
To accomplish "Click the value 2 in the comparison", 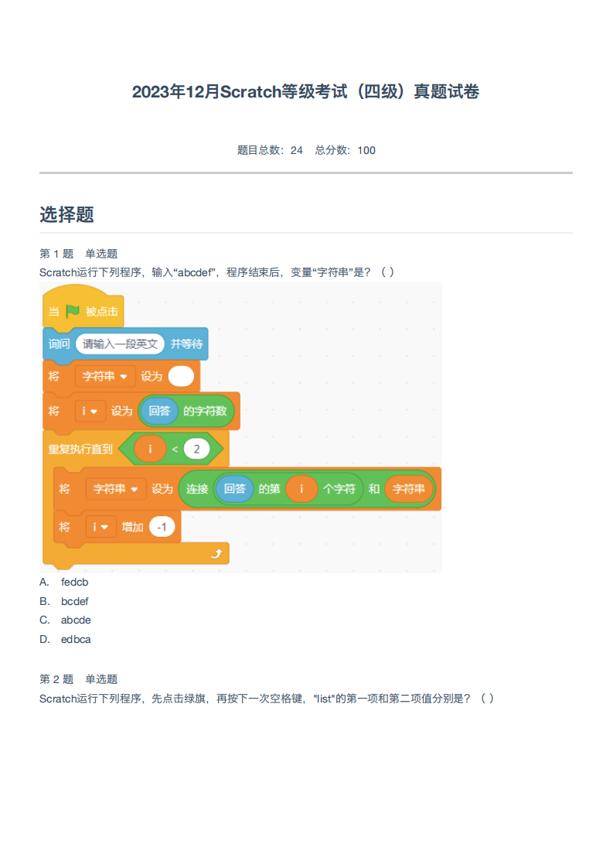I will click(x=196, y=449).
